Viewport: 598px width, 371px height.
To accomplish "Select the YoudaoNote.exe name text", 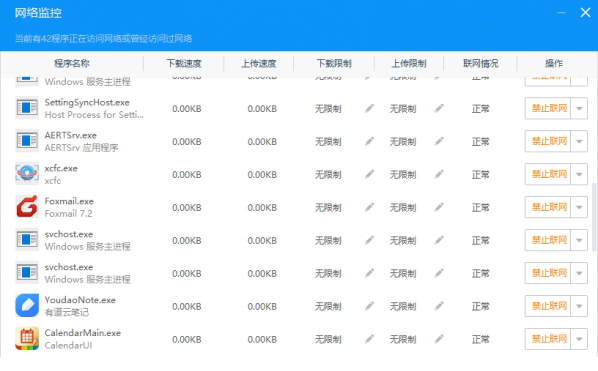I will point(80,300).
